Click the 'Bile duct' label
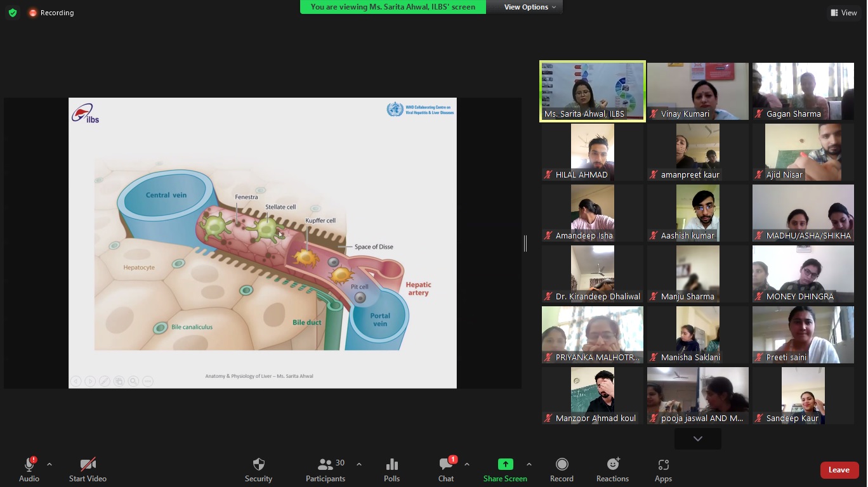Image resolution: width=868 pixels, height=487 pixels. pyautogui.click(x=307, y=322)
